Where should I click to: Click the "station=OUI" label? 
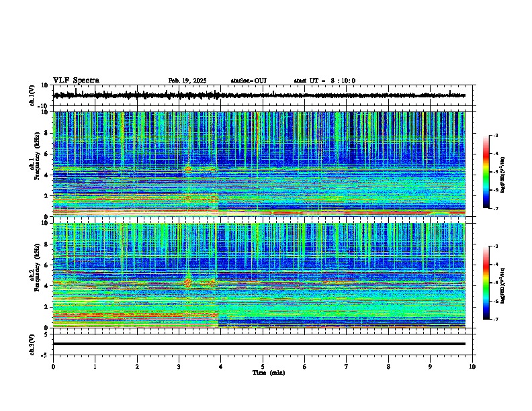coord(249,81)
